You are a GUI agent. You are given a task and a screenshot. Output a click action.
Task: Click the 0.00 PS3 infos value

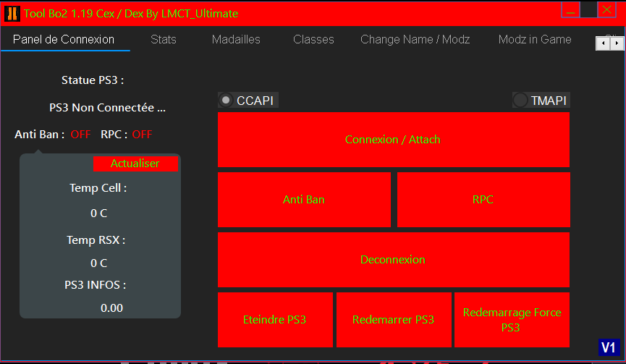tap(111, 308)
